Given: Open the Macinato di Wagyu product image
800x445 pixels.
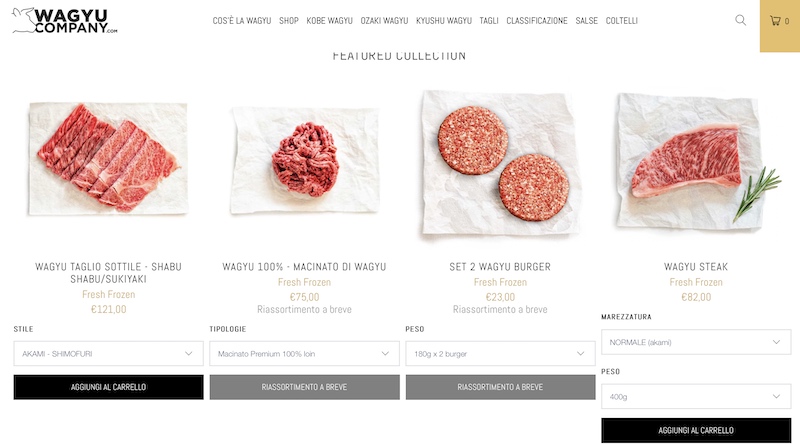Looking at the screenshot, I should click(305, 160).
